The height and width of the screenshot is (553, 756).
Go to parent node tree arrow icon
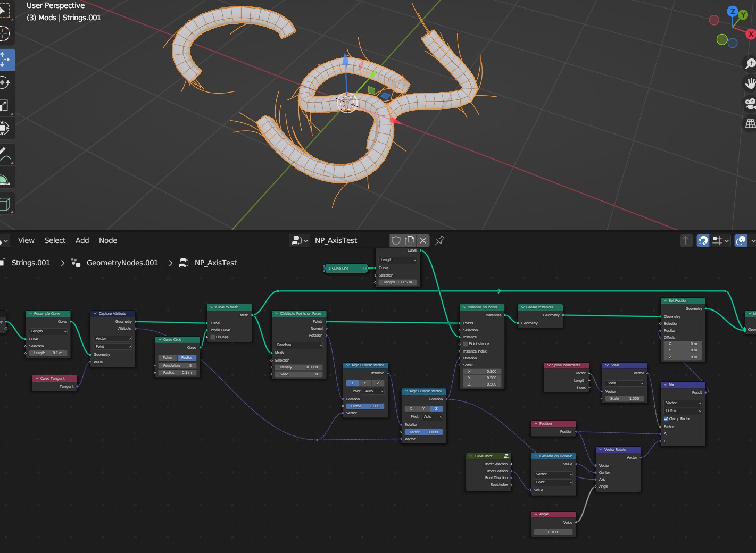(686, 241)
